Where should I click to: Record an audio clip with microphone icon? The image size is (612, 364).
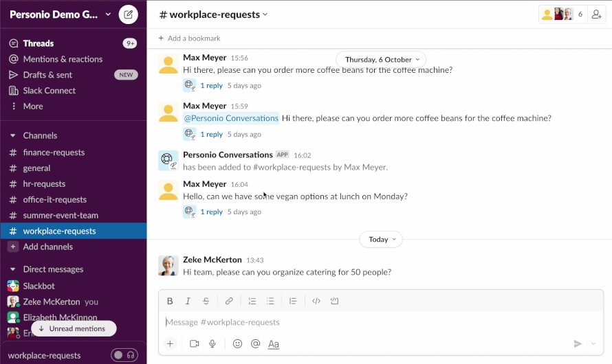(x=212, y=343)
